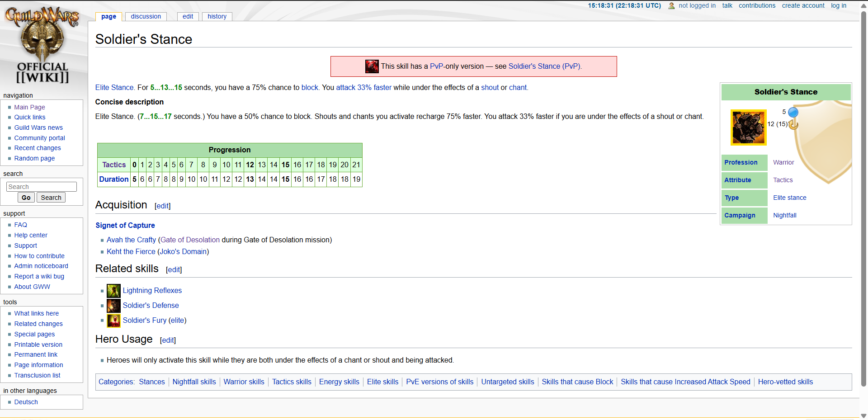This screenshot has height=420, width=868.
Task: Click the Soldier's Fury skill icon
Action: tap(113, 321)
